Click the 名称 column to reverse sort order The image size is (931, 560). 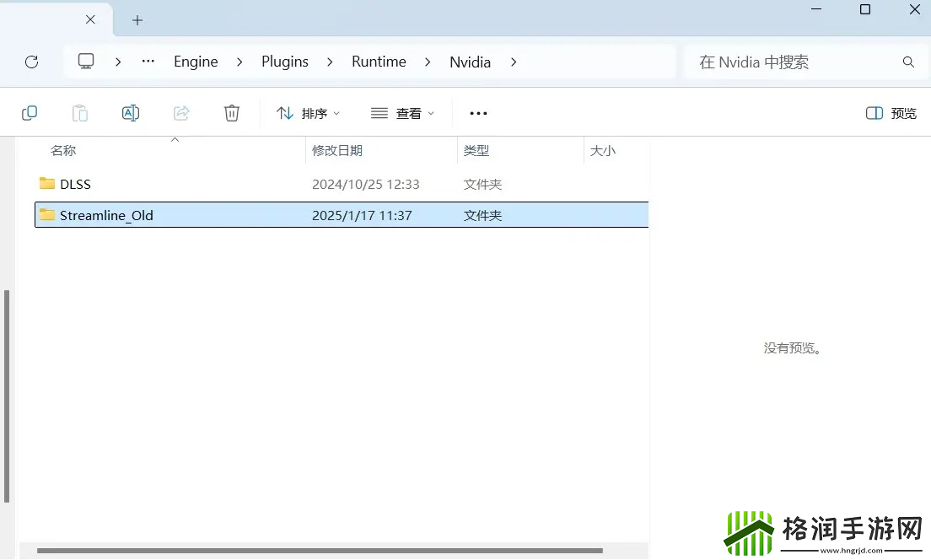(x=63, y=150)
